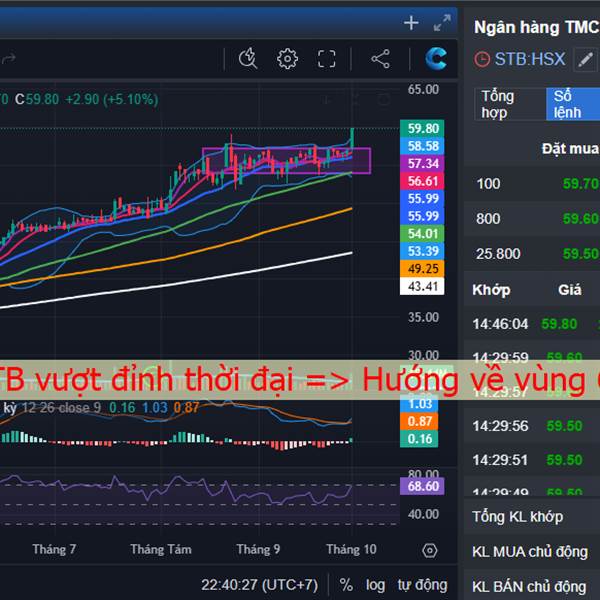The width and height of the screenshot is (600, 600).
Task: Click the redo arrow icon
Action: [8, 59]
